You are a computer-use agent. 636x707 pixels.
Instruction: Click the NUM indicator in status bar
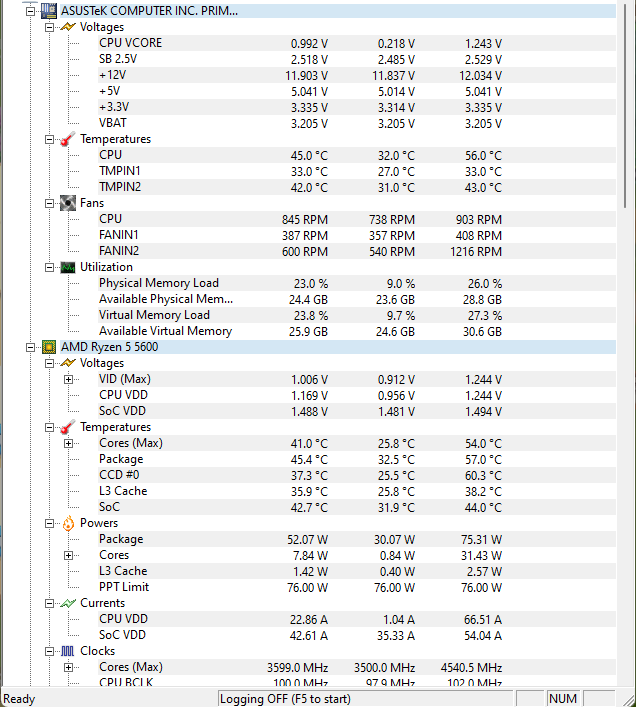pyautogui.click(x=563, y=699)
